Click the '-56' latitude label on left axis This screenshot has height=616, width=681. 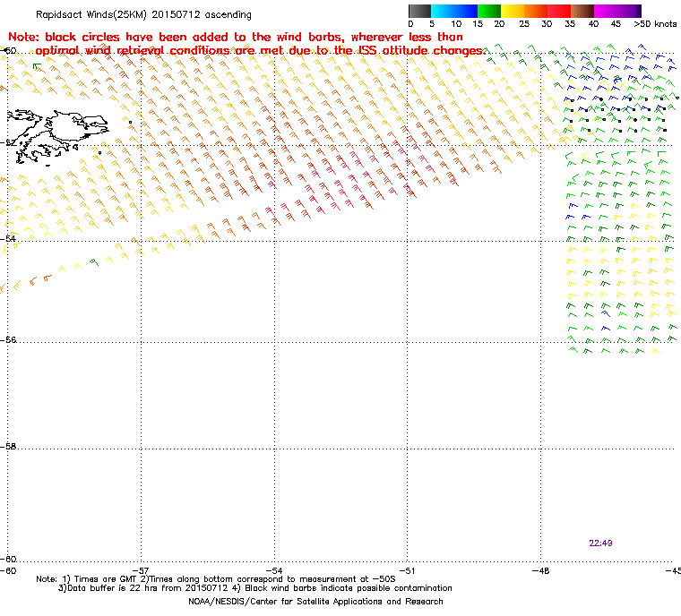(8, 340)
